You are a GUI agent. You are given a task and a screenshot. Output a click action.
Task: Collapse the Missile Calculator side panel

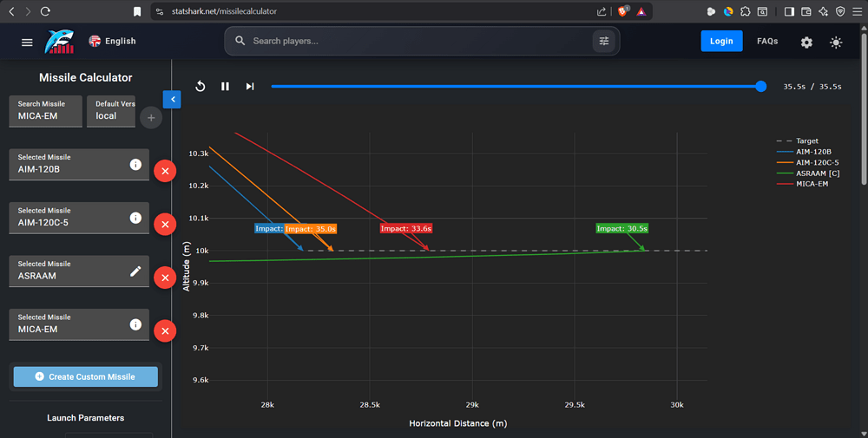[172, 100]
